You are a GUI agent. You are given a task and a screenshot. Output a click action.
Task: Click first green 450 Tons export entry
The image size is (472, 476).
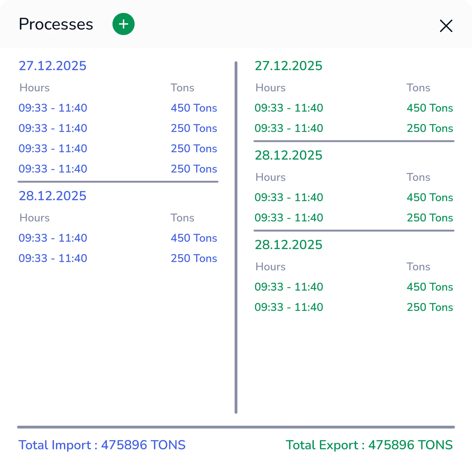point(430,108)
